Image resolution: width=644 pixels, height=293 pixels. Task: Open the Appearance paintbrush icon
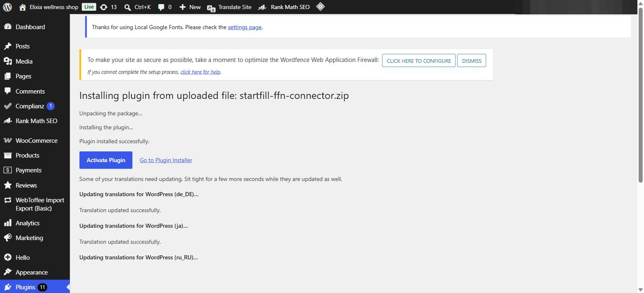(x=7, y=272)
